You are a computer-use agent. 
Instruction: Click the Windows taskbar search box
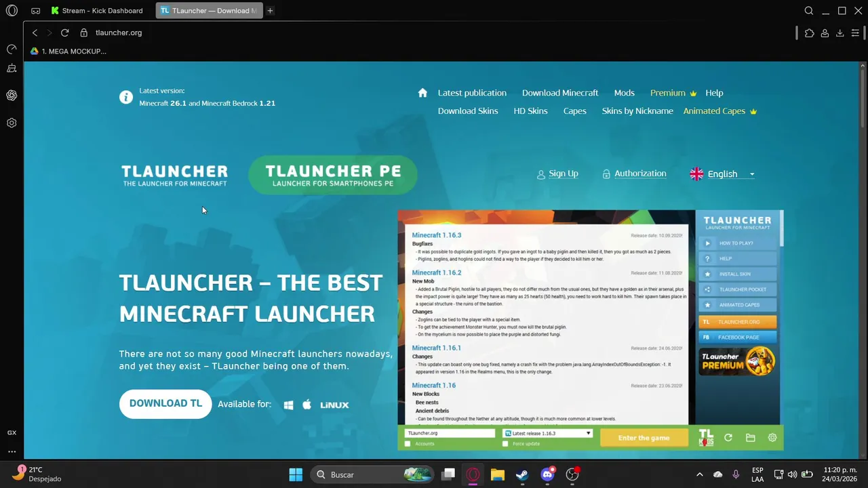372,474
